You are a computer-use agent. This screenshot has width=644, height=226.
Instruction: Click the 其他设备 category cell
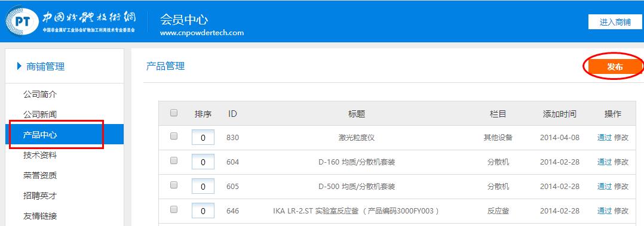pyautogui.click(x=498, y=138)
